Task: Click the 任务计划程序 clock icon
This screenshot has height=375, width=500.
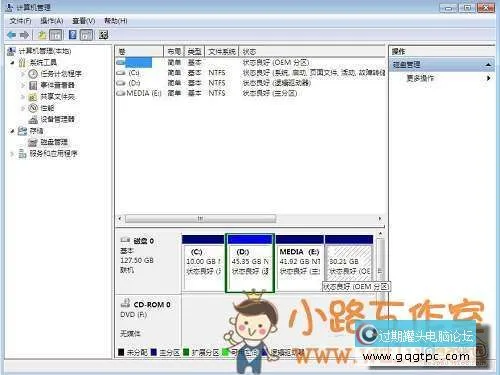Action: (33, 74)
